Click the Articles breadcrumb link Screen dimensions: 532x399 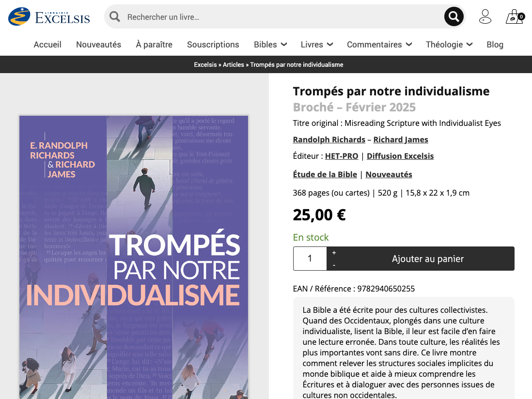(x=234, y=64)
